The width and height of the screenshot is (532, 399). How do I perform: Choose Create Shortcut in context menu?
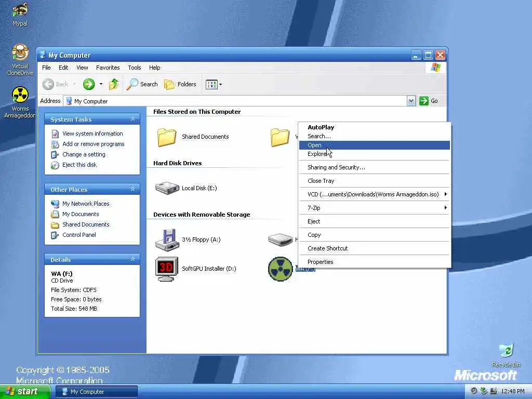click(x=374, y=248)
